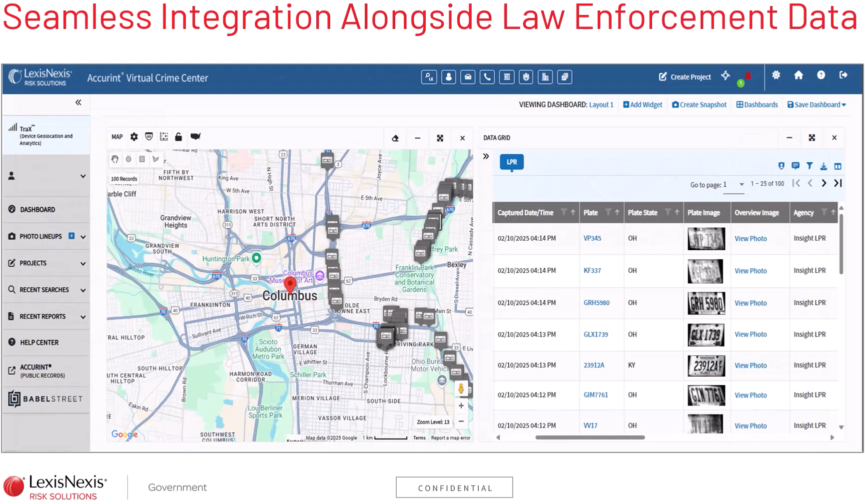Click the data grid horizontal scrollbar
Screen dimensions: 865x504
(590, 438)
